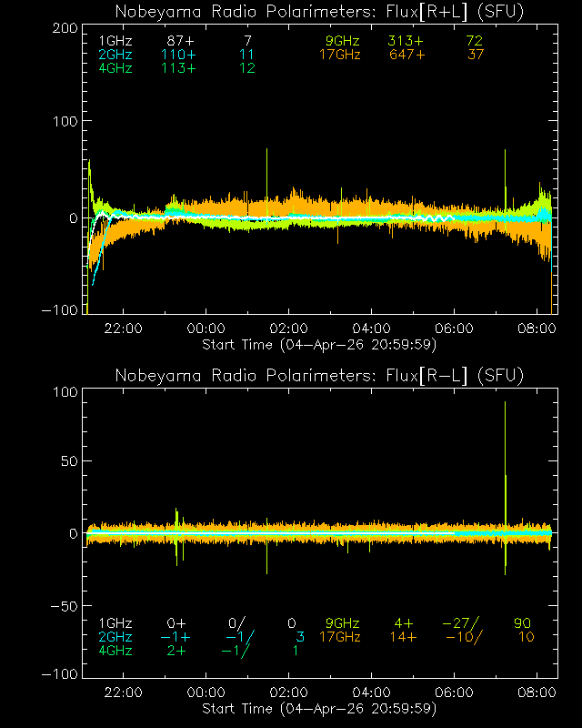
Task: Click the 1GHz legend label in bottom plot
Action: point(115,623)
